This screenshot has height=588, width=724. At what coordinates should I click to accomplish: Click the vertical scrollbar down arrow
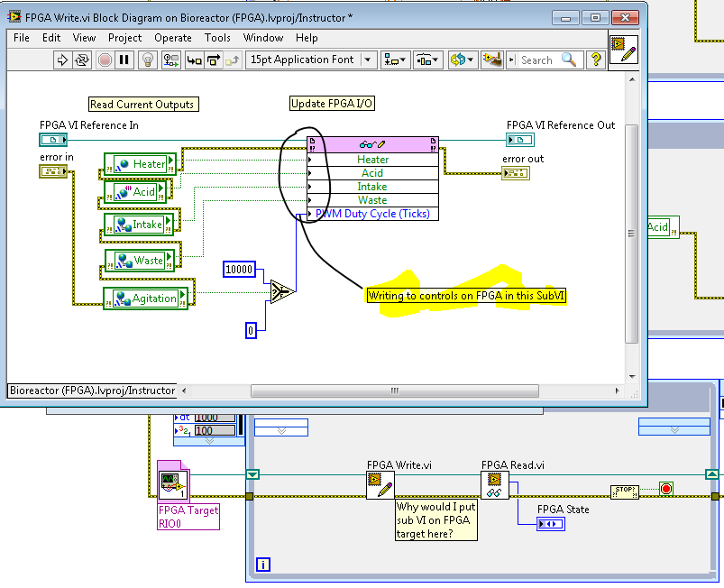pyautogui.click(x=632, y=376)
